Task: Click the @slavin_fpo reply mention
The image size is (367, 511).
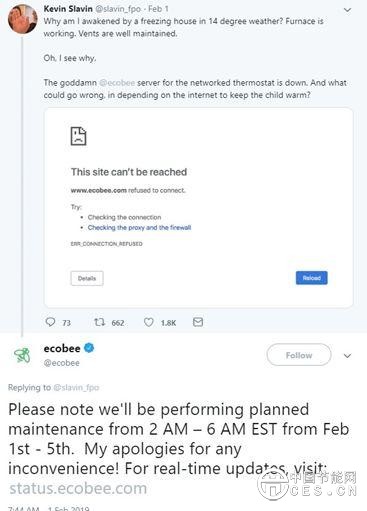Action: coord(76,387)
